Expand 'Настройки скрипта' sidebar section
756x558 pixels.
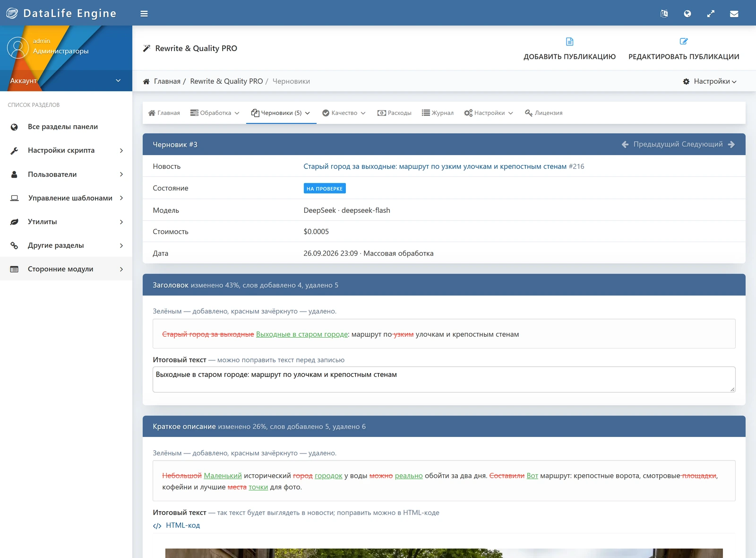[66, 150]
